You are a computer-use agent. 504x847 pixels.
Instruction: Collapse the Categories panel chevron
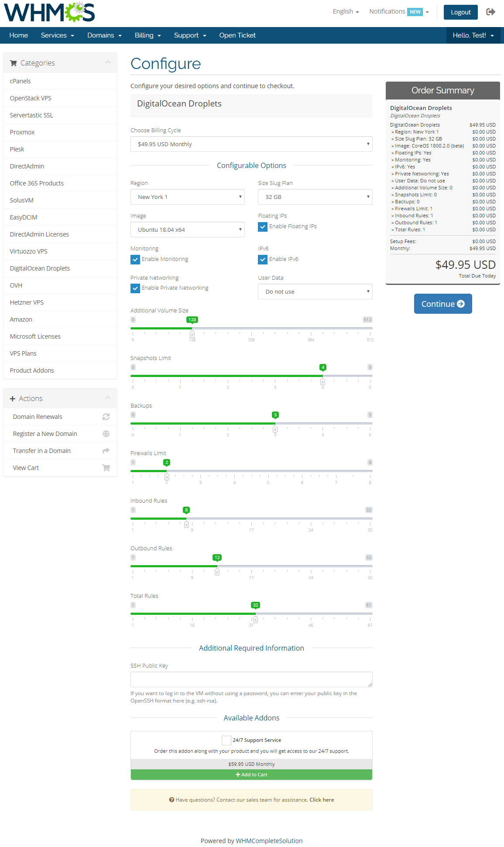pos(108,62)
